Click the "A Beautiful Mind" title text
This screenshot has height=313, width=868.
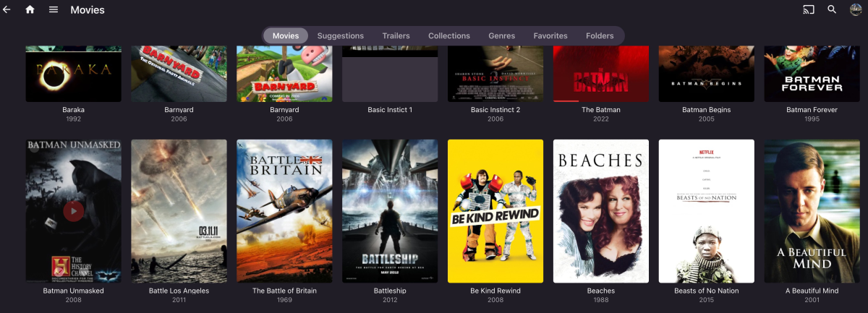pyautogui.click(x=812, y=291)
